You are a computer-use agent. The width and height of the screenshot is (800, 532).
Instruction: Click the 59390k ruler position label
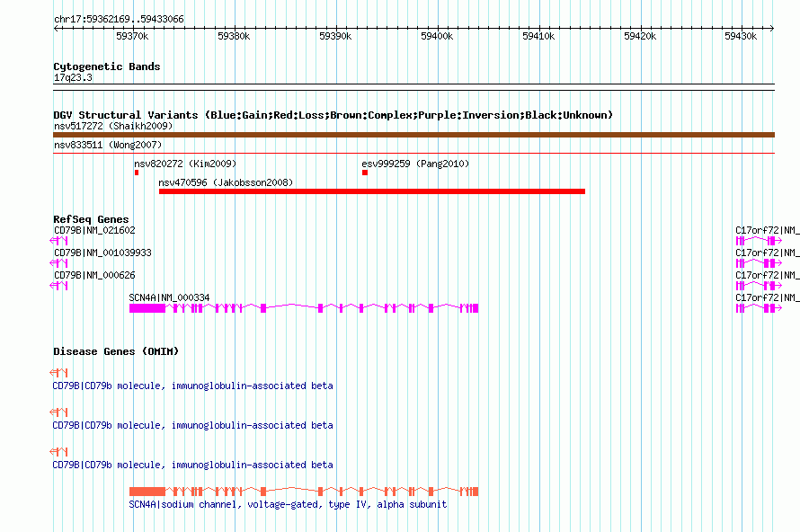click(335, 36)
